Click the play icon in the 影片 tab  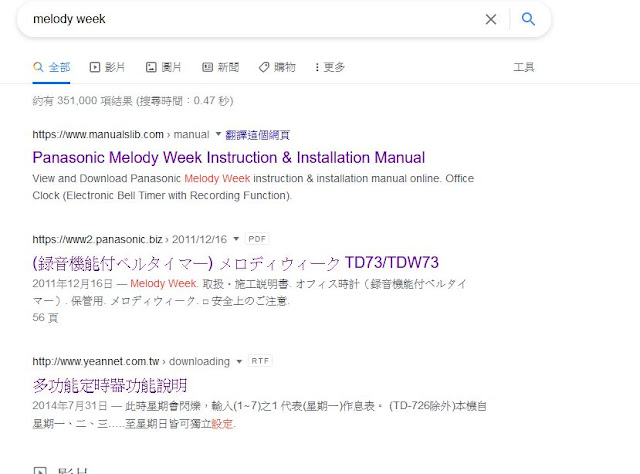pyautogui.click(x=95, y=67)
